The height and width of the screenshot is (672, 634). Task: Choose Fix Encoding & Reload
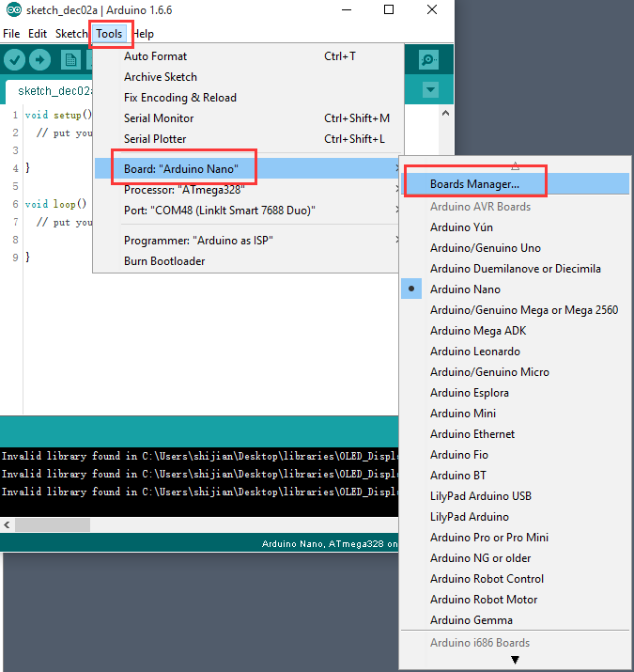click(x=247, y=98)
